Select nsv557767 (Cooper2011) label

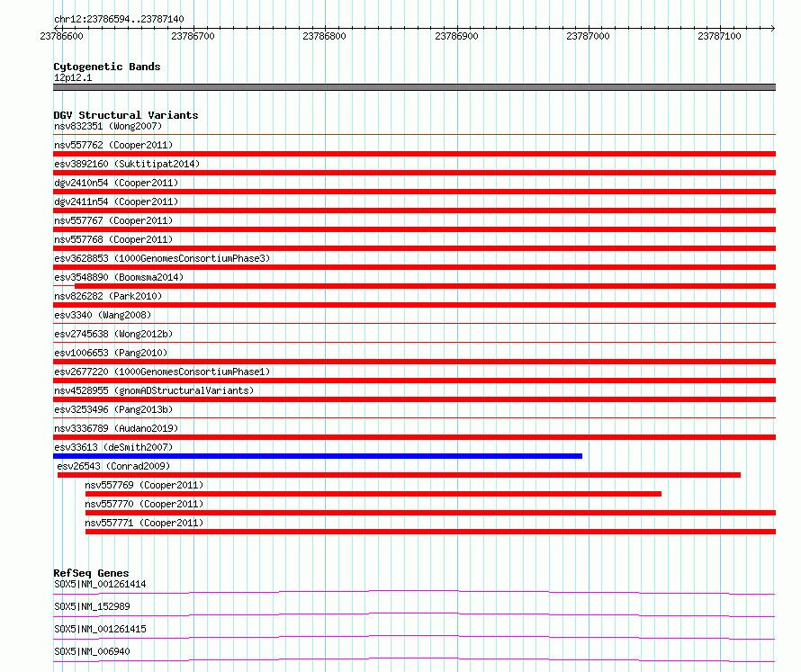(113, 220)
